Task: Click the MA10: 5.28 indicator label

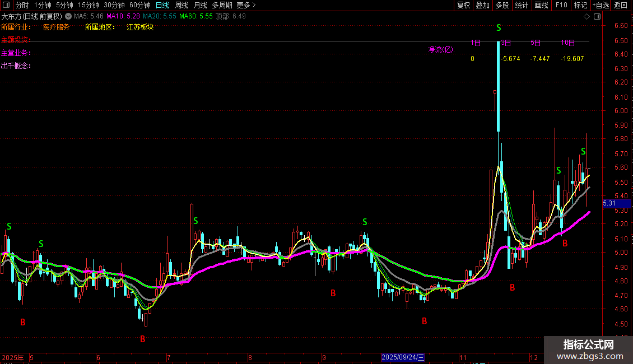Action: pyautogui.click(x=123, y=16)
